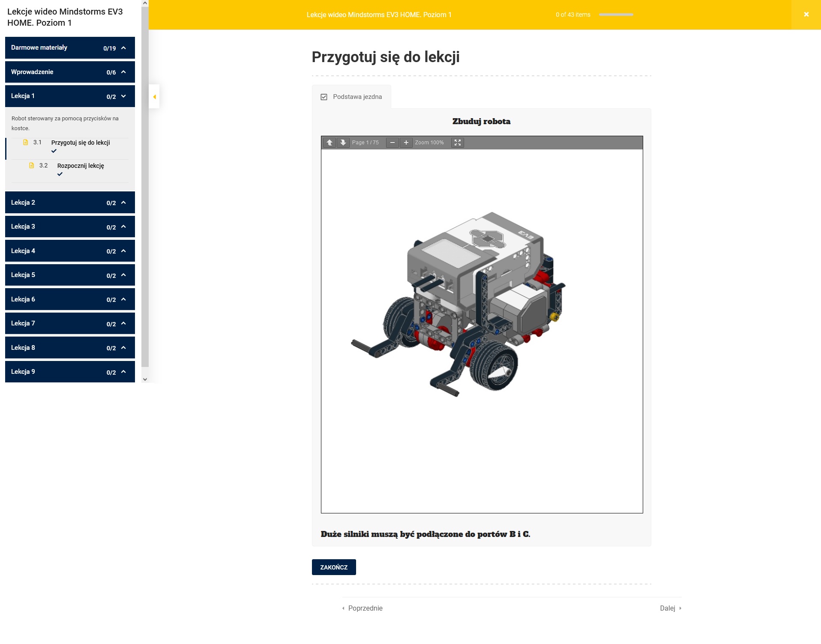Image resolution: width=821 pixels, height=644 pixels.
Task: Click the 'Zbuduj robota' heading
Action: pos(482,121)
